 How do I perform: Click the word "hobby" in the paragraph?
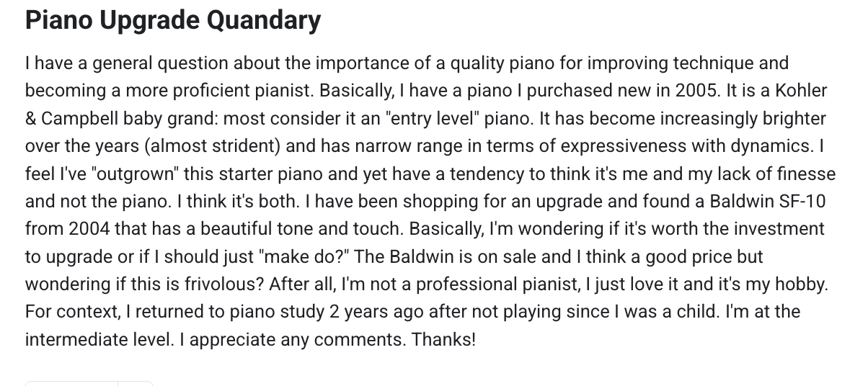tap(800, 284)
